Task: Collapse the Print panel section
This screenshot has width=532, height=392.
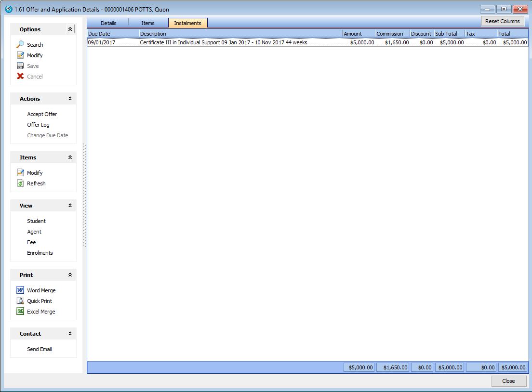Action: [70, 275]
